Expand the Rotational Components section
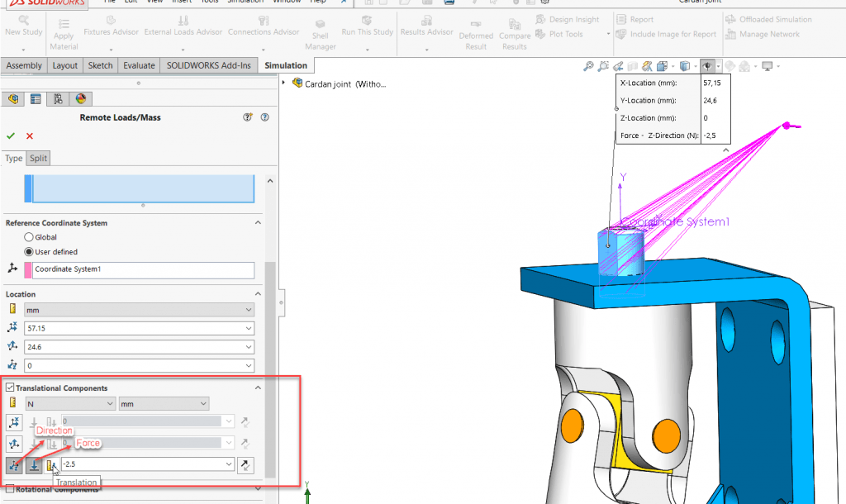 coord(258,489)
